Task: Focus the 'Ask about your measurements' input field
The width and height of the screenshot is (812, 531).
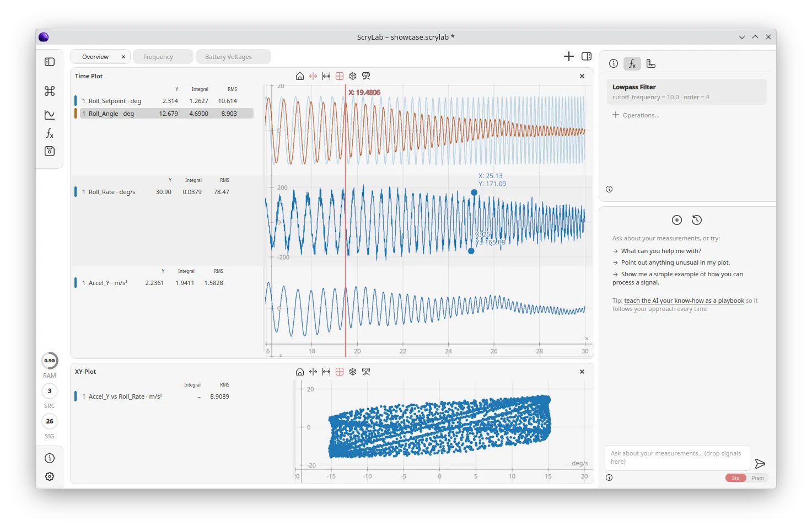Action: [x=677, y=458]
